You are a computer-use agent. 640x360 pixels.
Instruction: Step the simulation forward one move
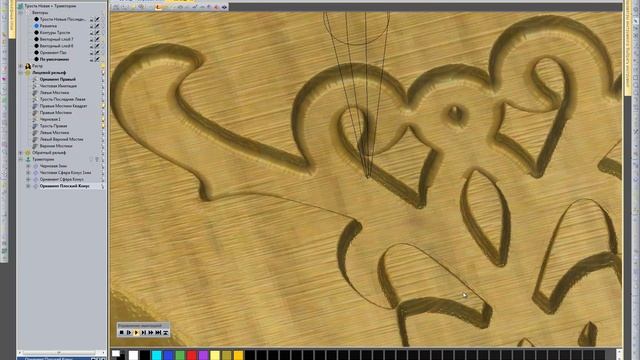tap(129, 333)
